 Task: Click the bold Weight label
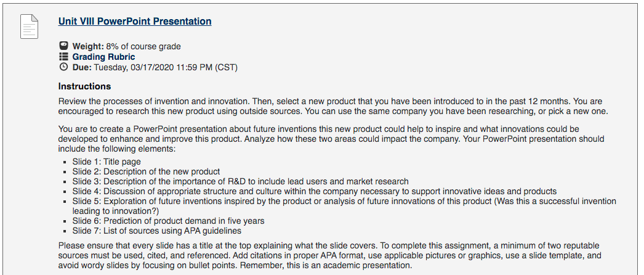point(88,46)
